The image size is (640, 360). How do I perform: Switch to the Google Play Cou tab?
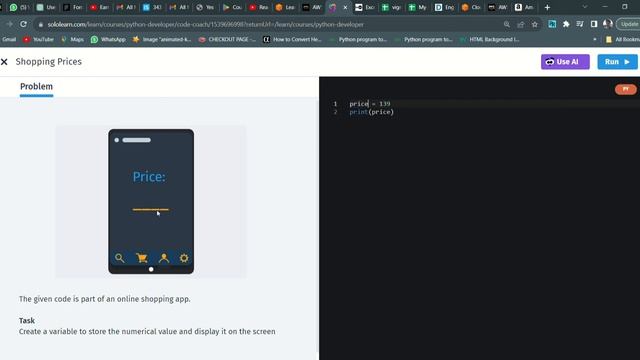click(232, 7)
